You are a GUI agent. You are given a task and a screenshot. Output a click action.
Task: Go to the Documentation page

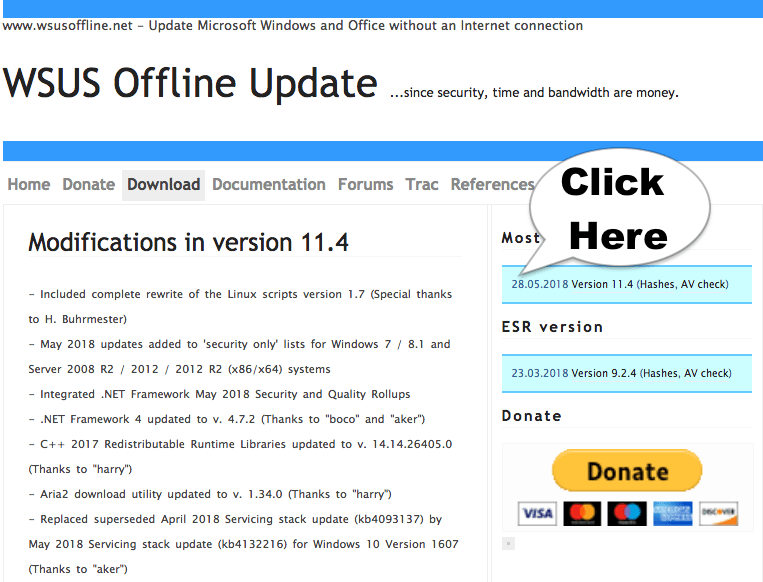coord(269,185)
